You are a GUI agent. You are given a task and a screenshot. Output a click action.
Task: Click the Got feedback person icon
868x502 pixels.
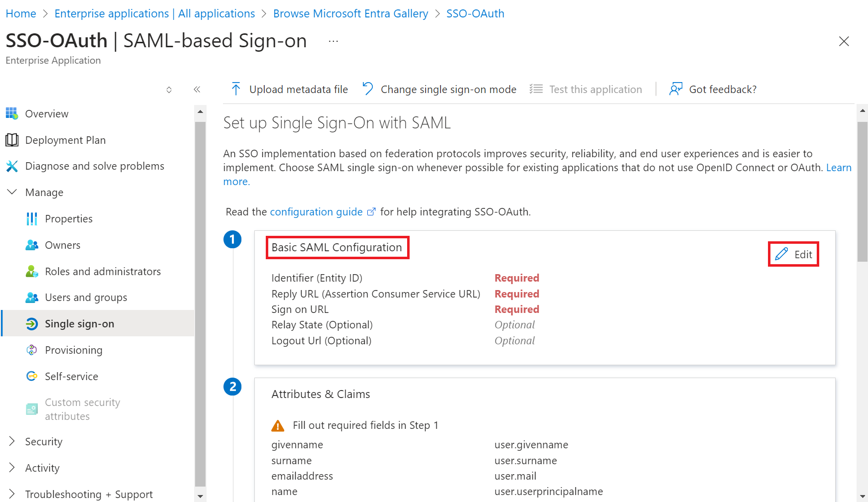[x=675, y=90]
